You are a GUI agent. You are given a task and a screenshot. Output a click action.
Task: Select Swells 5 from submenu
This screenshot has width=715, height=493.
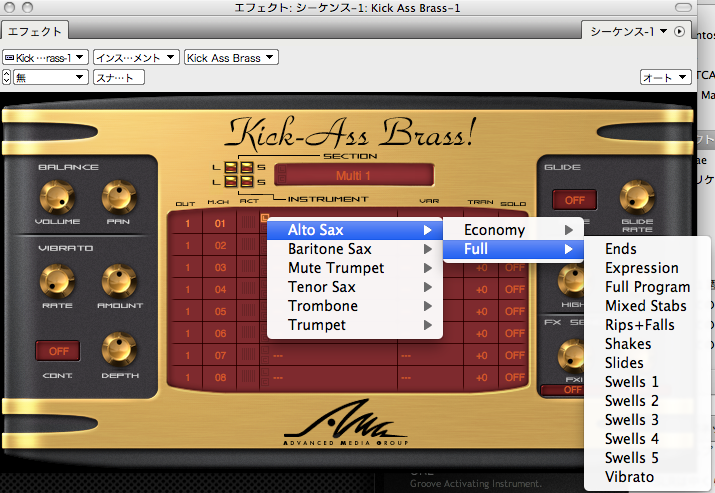648,457
